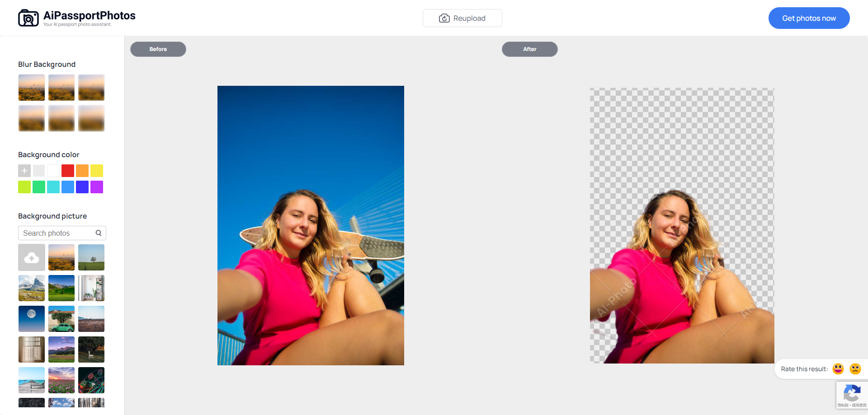Rate result with happy smiley face
868x415 pixels.
click(x=838, y=369)
